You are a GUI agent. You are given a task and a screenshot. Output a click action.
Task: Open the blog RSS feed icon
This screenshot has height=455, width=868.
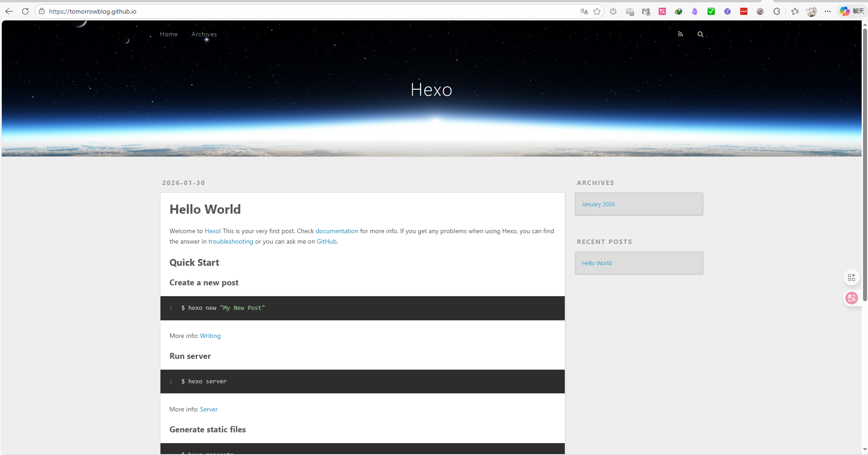tap(680, 34)
